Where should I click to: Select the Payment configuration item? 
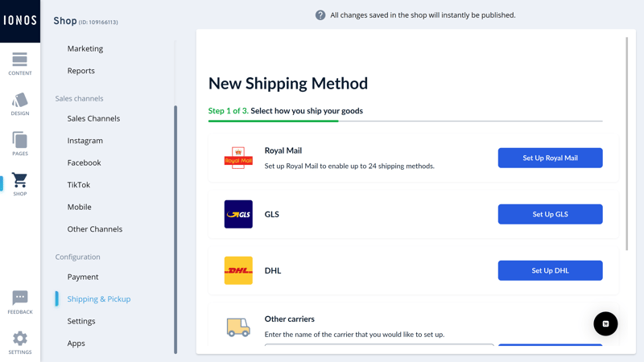point(83,277)
